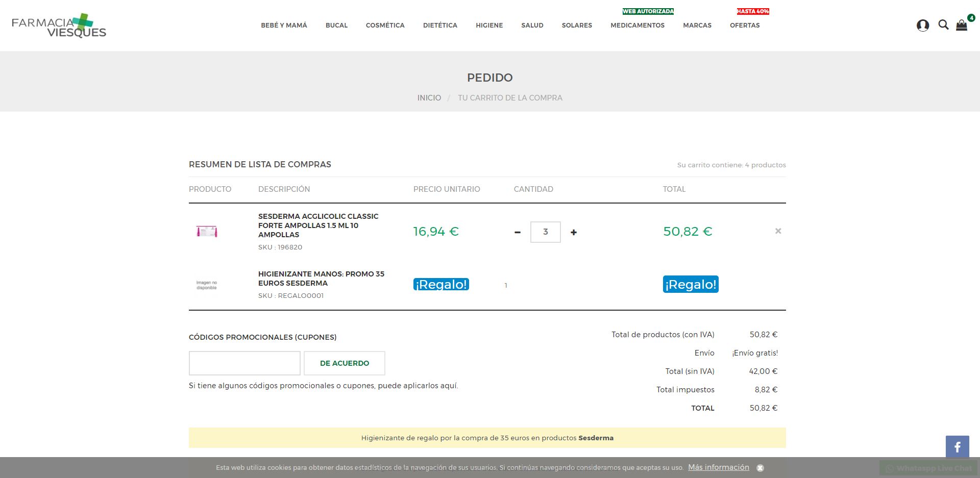Open the Bucal menu
This screenshot has height=478, width=980.
click(336, 26)
